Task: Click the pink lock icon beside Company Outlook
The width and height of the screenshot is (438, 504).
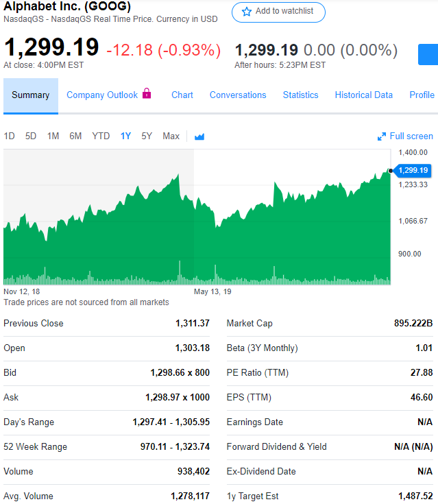Action: (x=147, y=93)
